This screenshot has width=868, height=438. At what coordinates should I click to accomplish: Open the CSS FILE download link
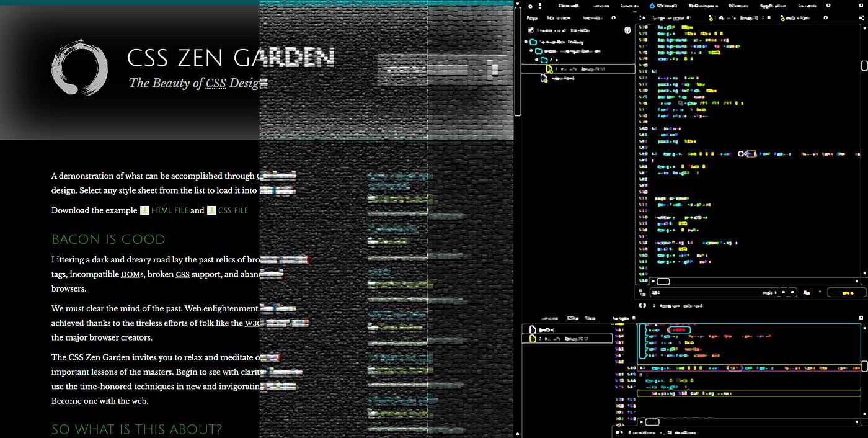(x=233, y=210)
